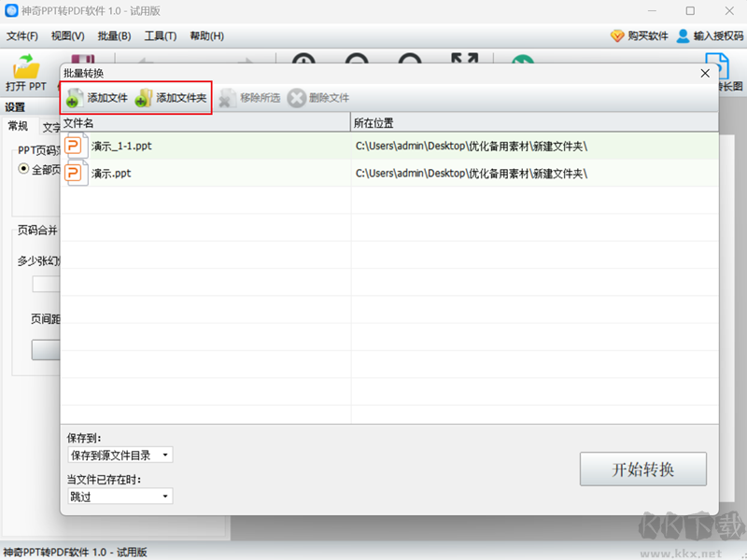Open the 帮助(H) menu
This screenshot has height=560, width=747.
tap(206, 36)
